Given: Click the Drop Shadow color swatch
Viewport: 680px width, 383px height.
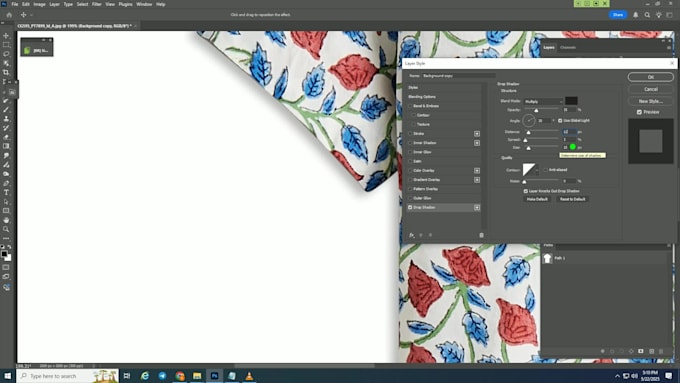Looking at the screenshot, I should (571, 101).
